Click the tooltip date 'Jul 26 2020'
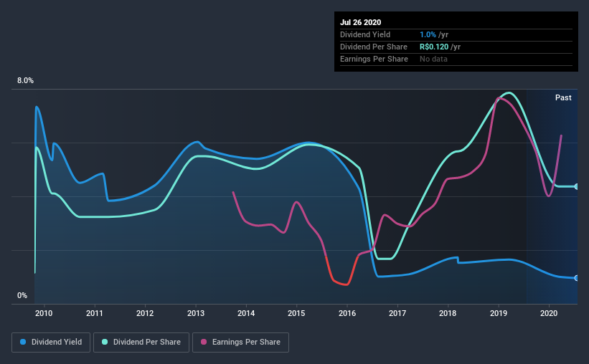The image size is (589, 364). 361,22
